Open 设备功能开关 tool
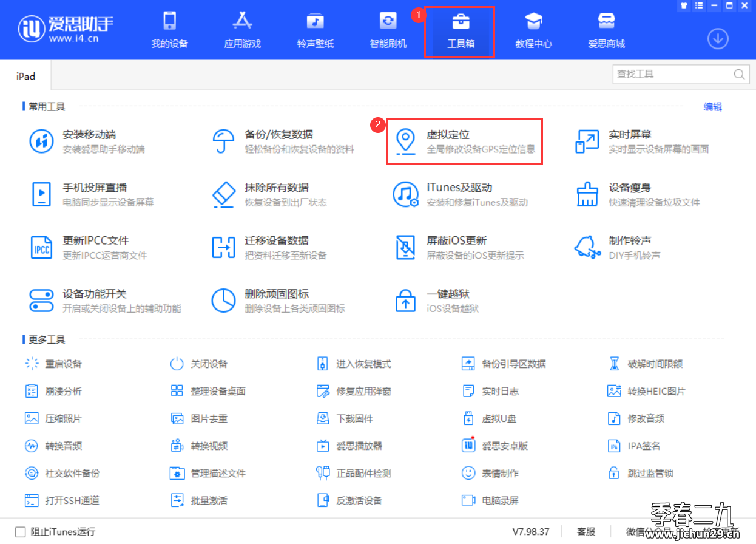Viewport: 756px width, 544px height. pyautogui.click(x=106, y=300)
